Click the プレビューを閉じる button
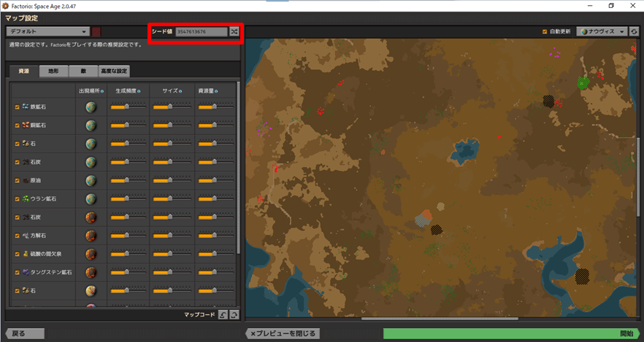 pyautogui.click(x=283, y=333)
